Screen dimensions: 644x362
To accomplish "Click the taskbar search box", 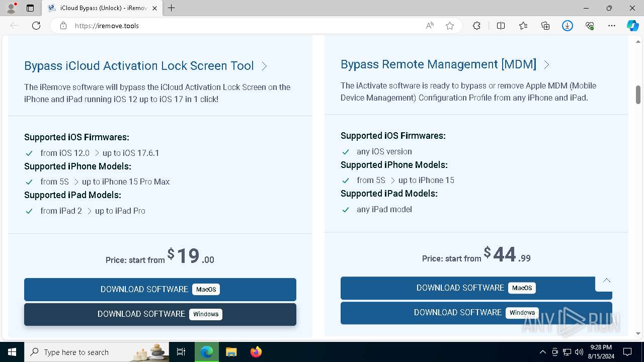I will coord(97,352).
